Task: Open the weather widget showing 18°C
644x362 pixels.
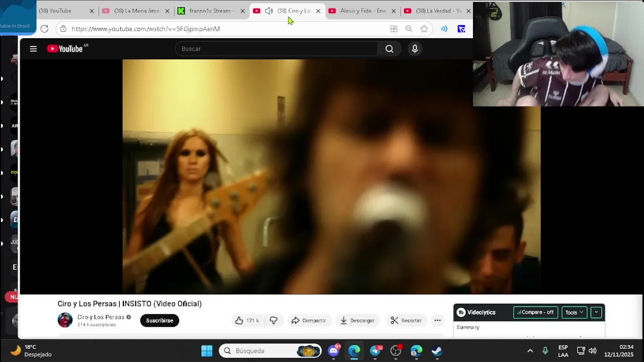Action: click(31, 350)
